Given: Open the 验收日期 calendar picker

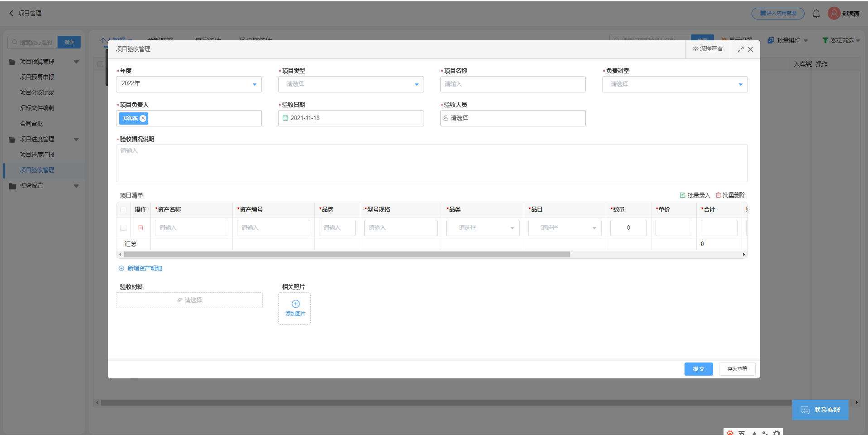Looking at the screenshot, I should [x=285, y=118].
